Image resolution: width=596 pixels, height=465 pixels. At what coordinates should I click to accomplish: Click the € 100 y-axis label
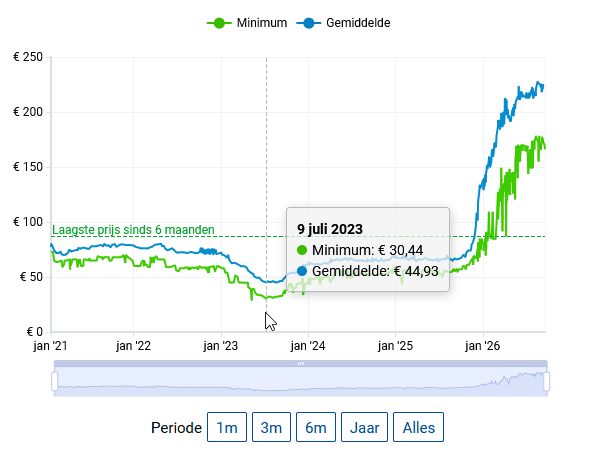click(28, 222)
